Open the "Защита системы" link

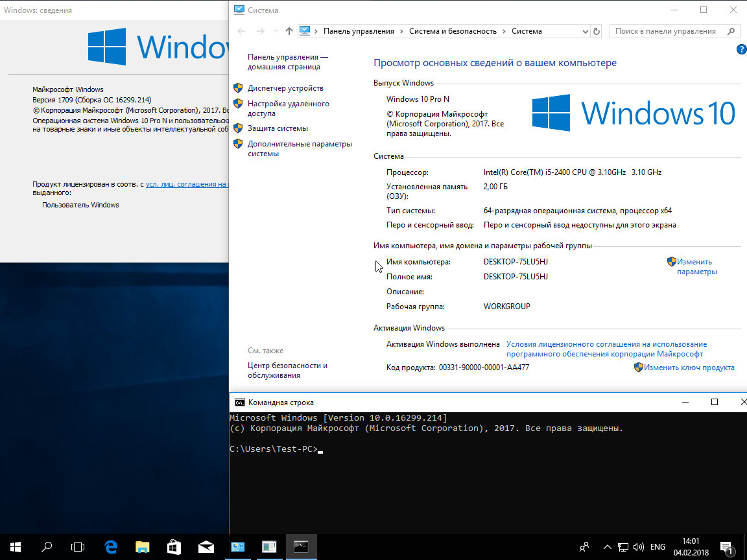click(x=278, y=128)
